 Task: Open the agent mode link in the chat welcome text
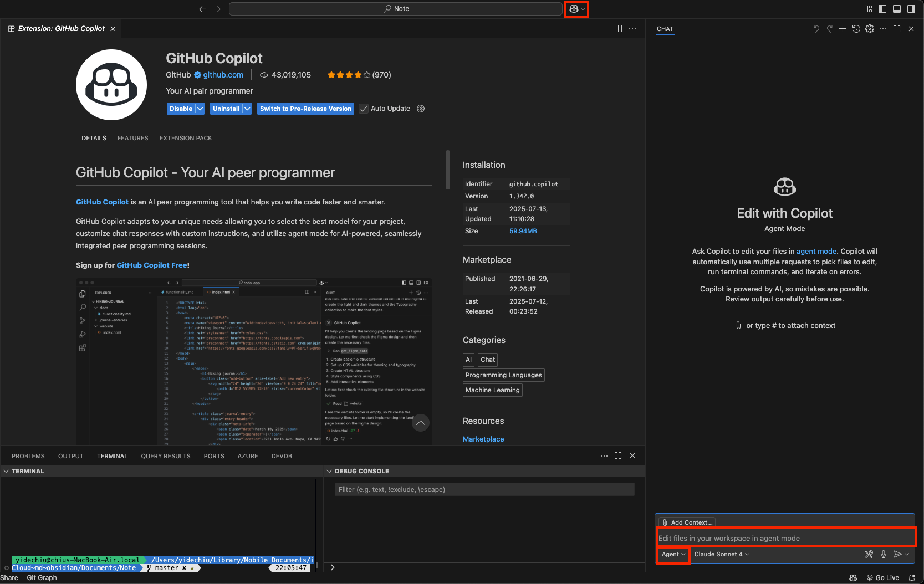coord(816,252)
